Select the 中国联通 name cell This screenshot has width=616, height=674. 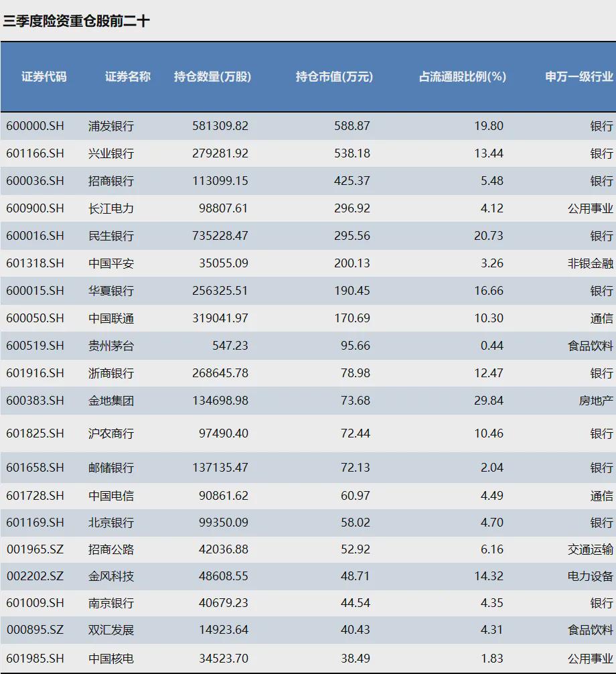111,318
